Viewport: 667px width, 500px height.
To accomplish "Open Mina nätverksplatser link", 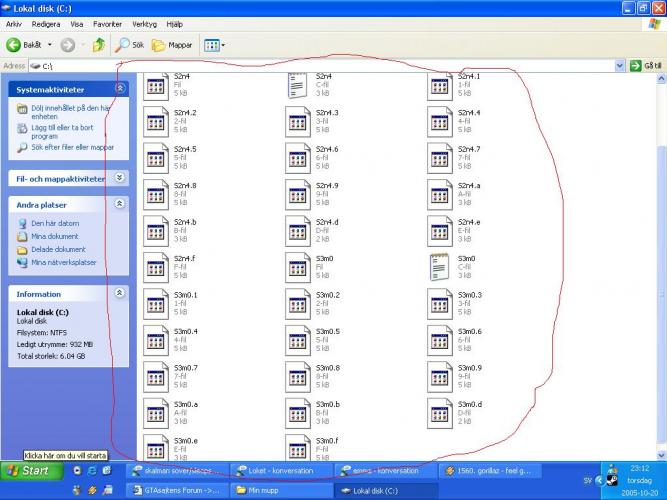I will (x=63, y=263).
